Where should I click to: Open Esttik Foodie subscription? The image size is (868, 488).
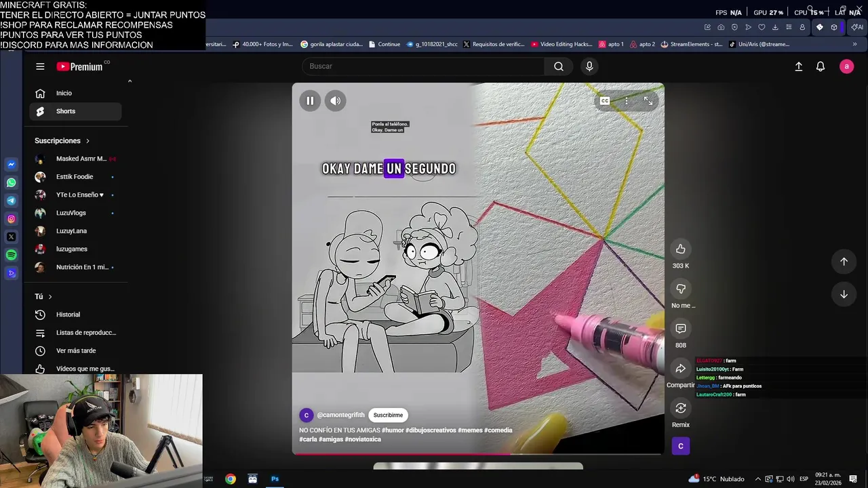(75, 177)
